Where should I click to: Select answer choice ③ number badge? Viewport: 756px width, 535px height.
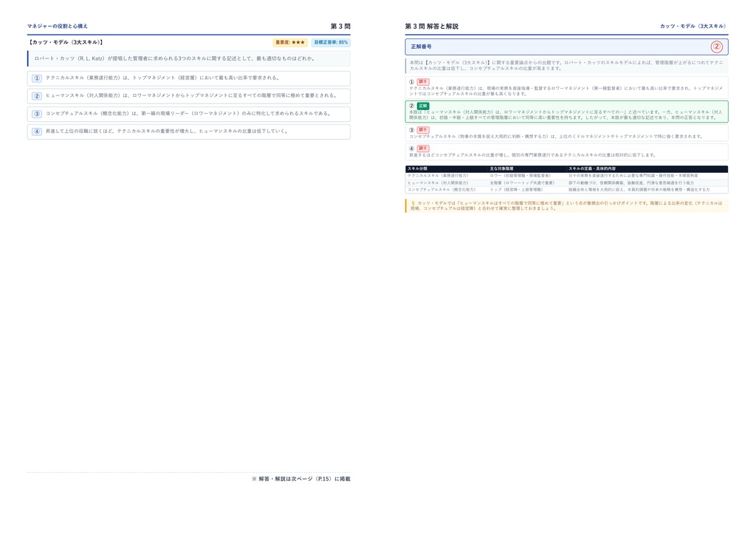pos(37,114)
